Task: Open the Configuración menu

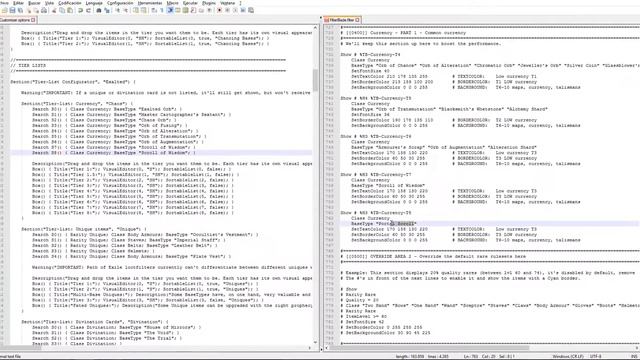Action: click(x=120, y=3)
